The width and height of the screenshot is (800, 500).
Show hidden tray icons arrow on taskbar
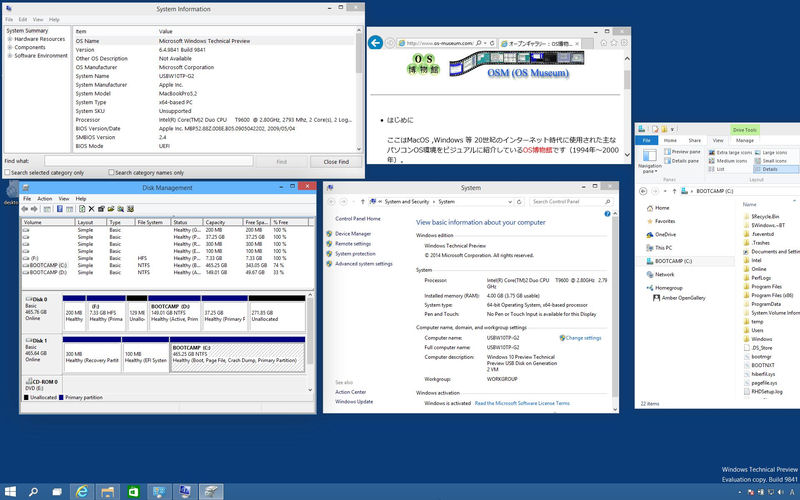coord(742,492)
